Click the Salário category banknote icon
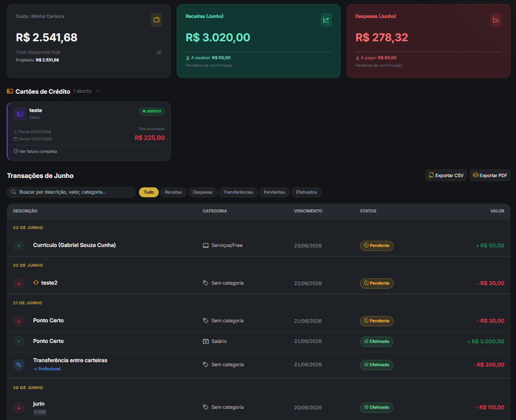This screenshot has height=420, width=516. [206, 341]
